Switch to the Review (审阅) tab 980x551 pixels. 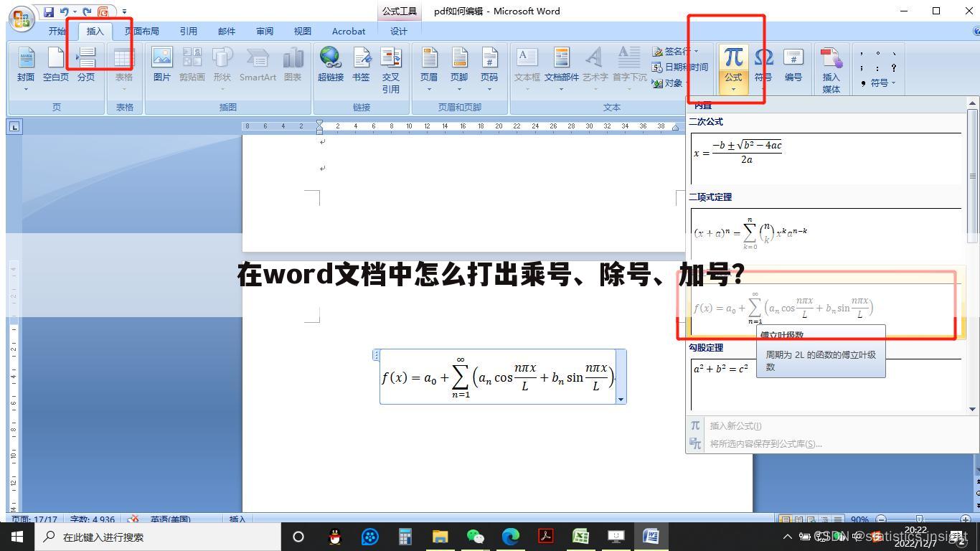265,31
